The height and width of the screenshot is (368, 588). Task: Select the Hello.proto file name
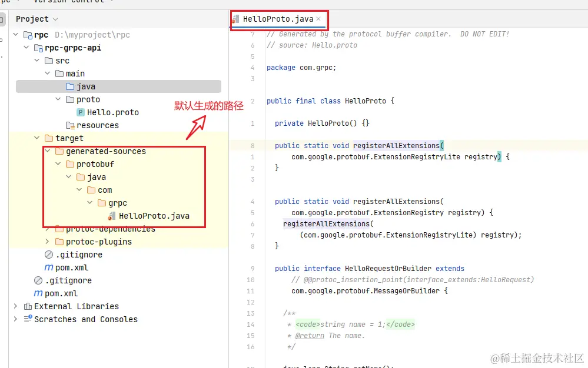point(113,112)
